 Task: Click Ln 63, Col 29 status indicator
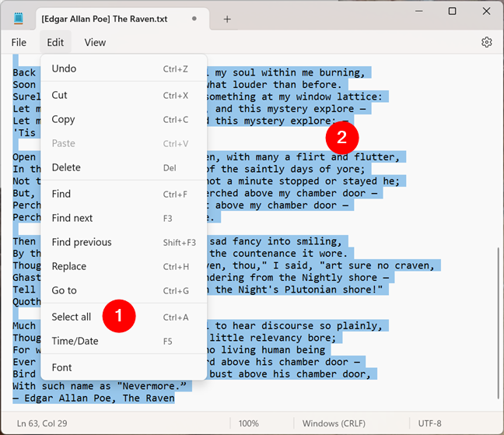pos(42,423)
